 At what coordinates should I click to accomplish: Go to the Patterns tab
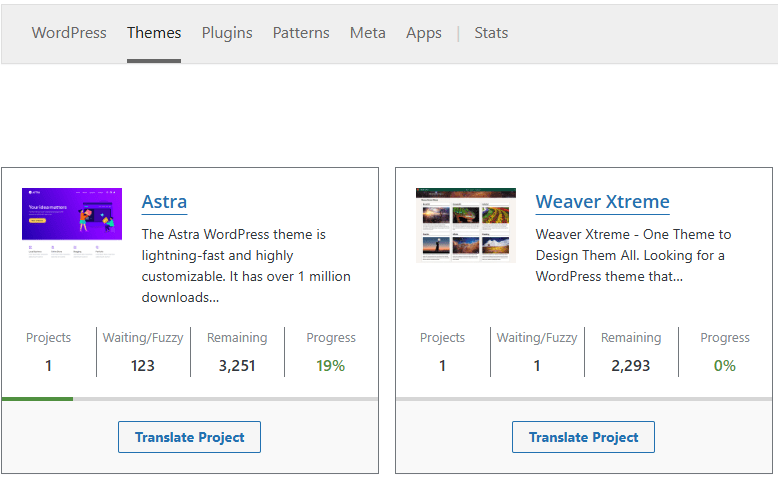coord(301,33)
